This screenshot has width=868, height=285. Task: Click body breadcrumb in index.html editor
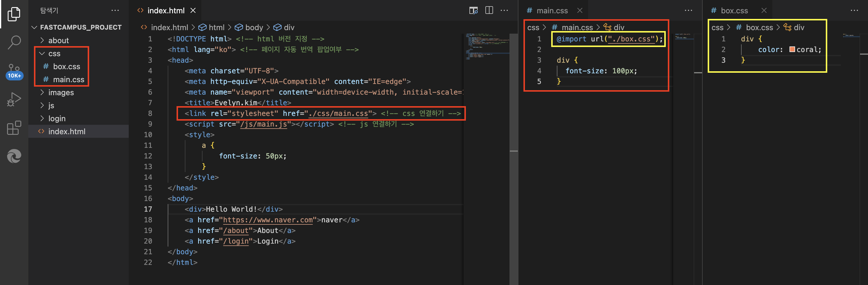[x=249, y=27]
